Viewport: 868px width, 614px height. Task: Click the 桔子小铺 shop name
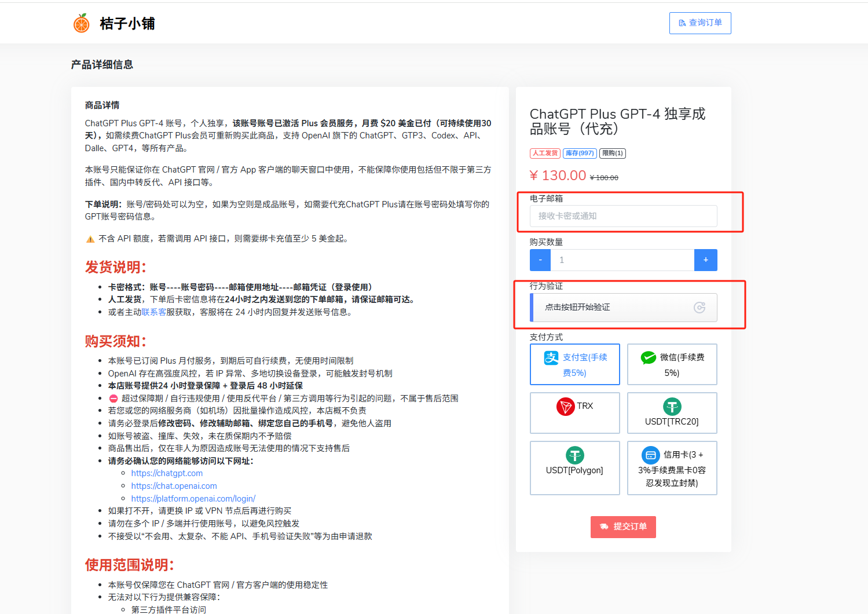tap(127, 24)
